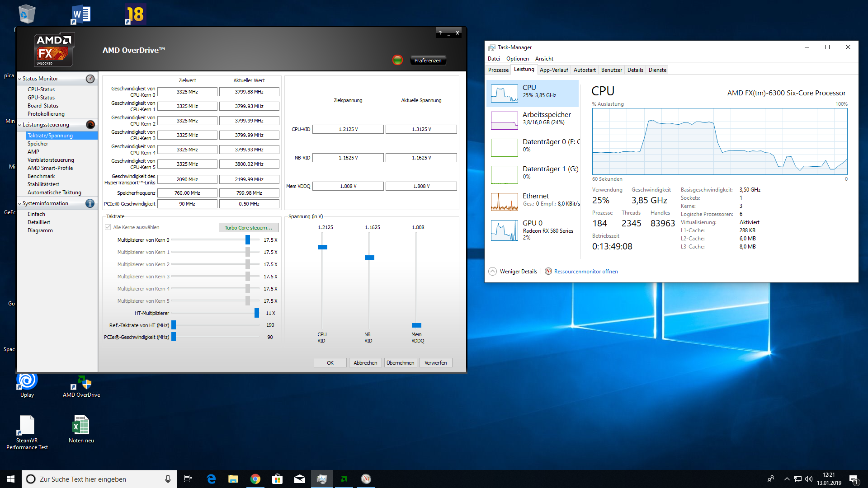Open the Optionen menu

point(517,59)
